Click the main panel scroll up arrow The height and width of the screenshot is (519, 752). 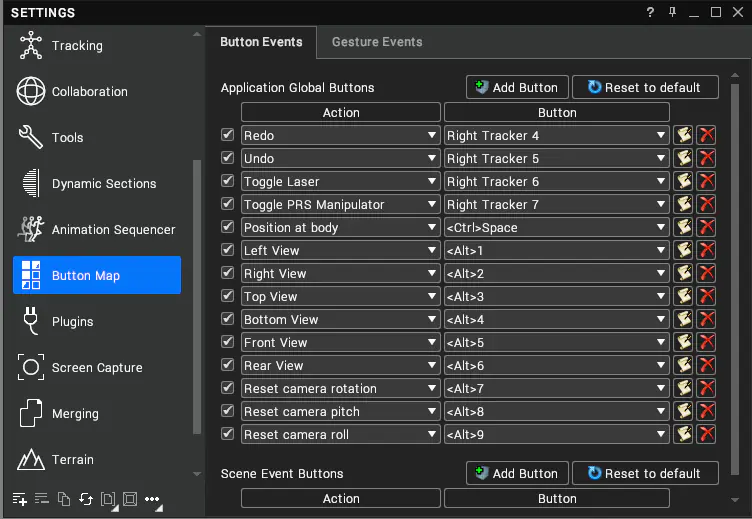pos(735,75)
